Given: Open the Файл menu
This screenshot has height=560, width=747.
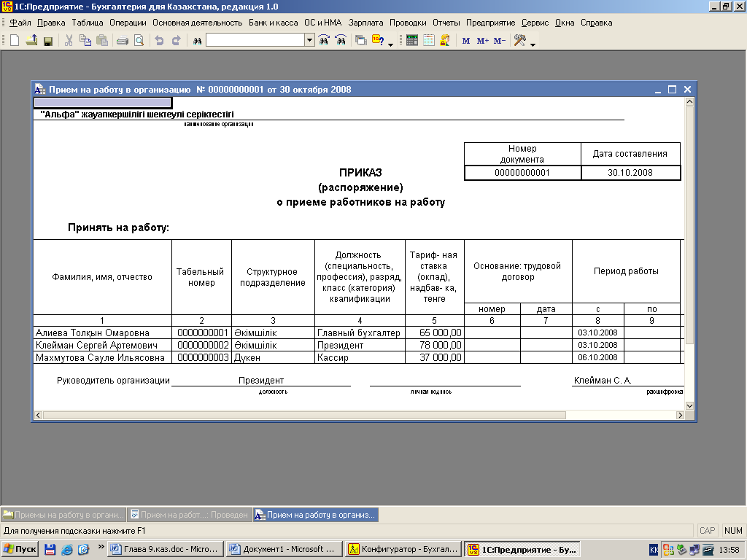Looking at the screenshot, I should coord(20,23).
